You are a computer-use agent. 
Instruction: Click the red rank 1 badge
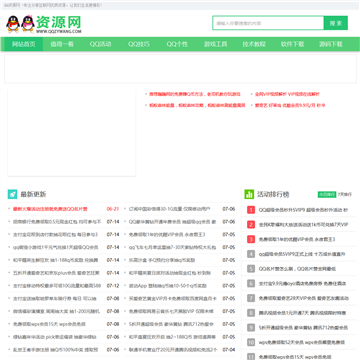pos(251,210)
